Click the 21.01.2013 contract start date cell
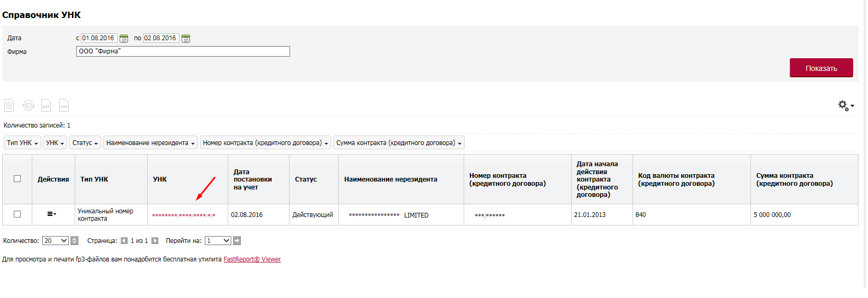868x298 pixels. (602, 215)
